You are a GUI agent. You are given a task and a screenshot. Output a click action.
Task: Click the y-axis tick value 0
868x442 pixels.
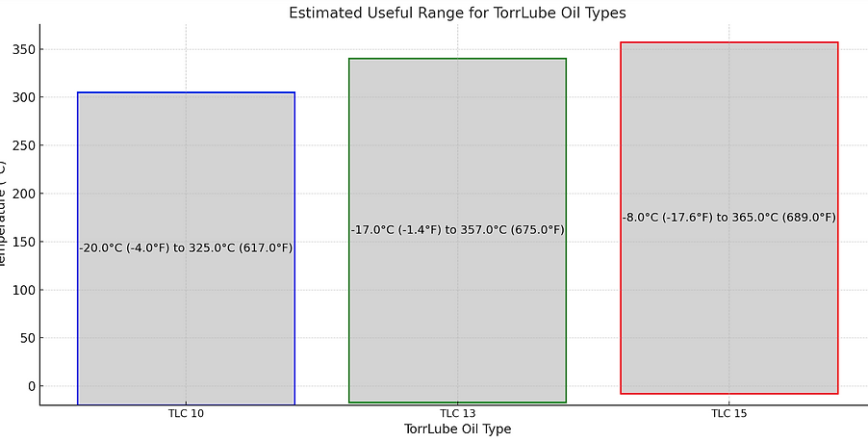32,386
